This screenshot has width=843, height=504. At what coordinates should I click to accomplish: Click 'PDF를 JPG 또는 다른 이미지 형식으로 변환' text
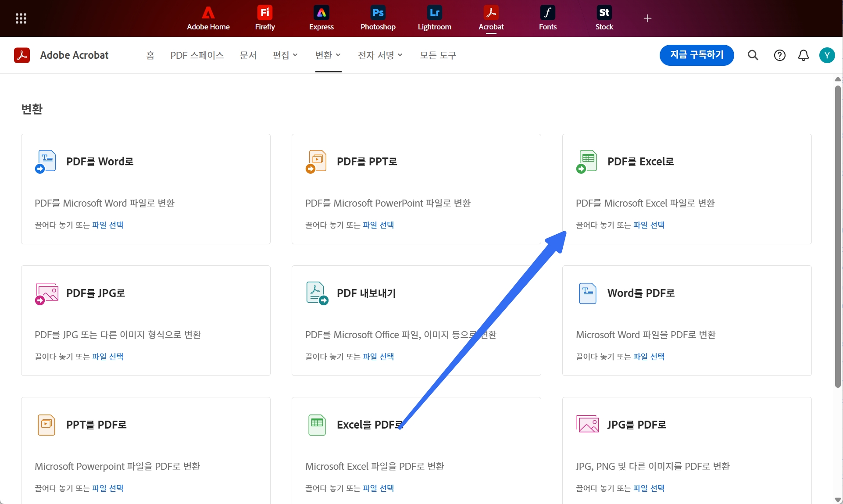pyautogui.click(x=118, y=335)
